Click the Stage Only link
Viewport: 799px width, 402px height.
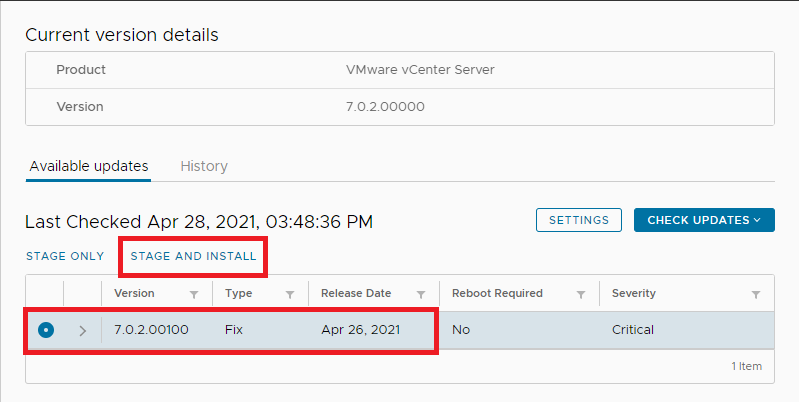pyautogui.click(x=65, y=256)
